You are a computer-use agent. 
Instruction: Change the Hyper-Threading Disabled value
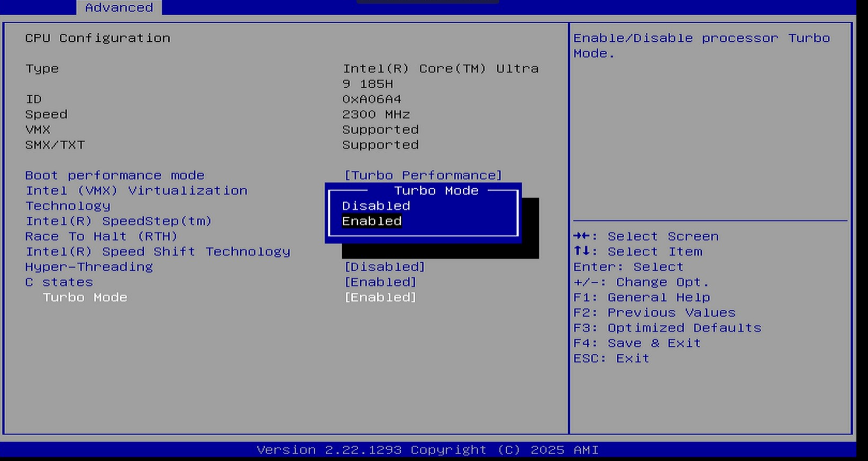point(384,267)
